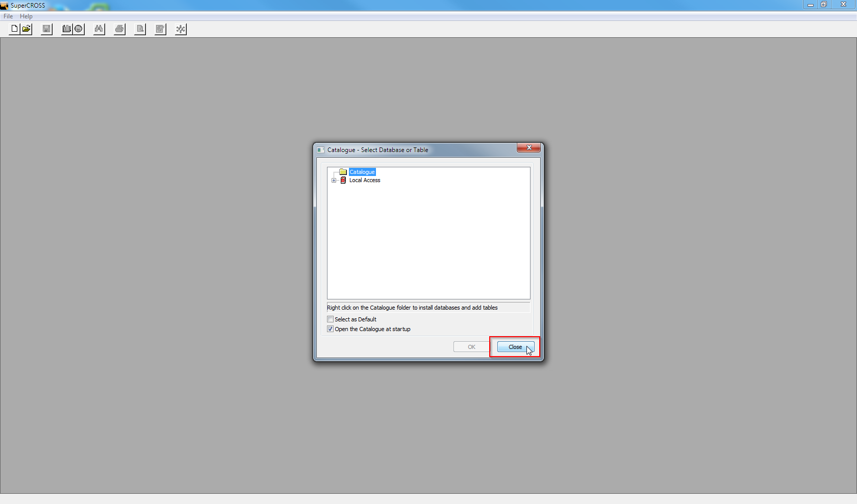Open the Help menu

click(26, 16)
